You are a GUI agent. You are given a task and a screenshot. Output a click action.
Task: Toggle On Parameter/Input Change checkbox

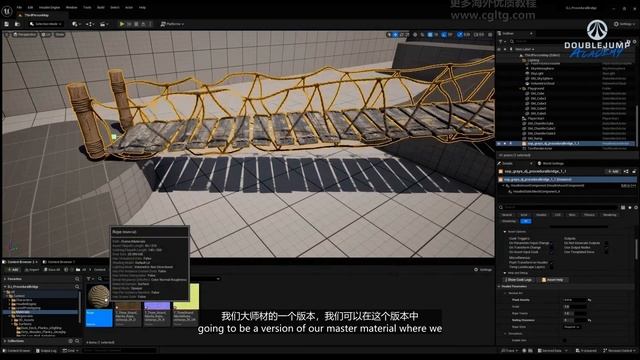pos(552,243)
